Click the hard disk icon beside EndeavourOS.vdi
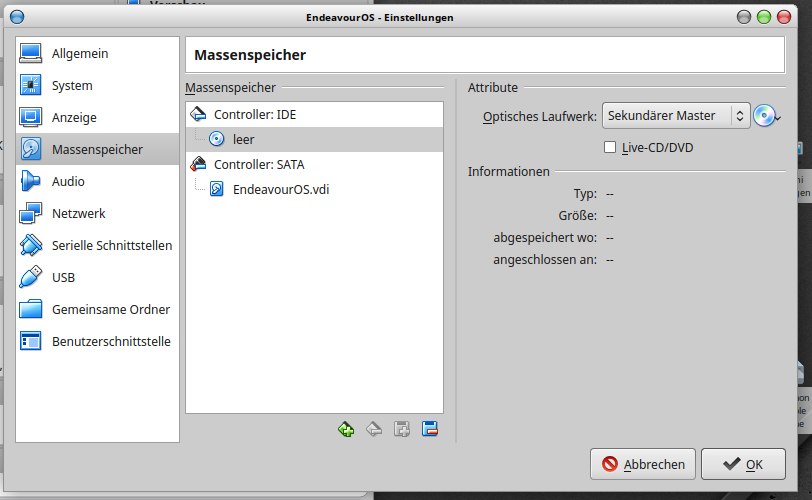This screenshot has width=812, height=500. [217, 189]
